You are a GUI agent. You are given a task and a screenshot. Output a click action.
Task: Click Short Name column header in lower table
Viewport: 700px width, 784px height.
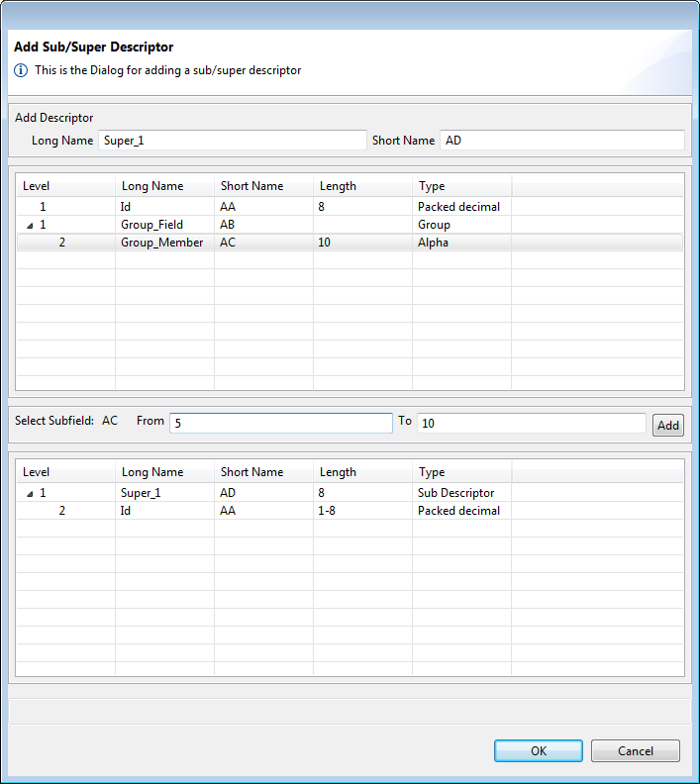pyautogui.click(x=264, y=472)
